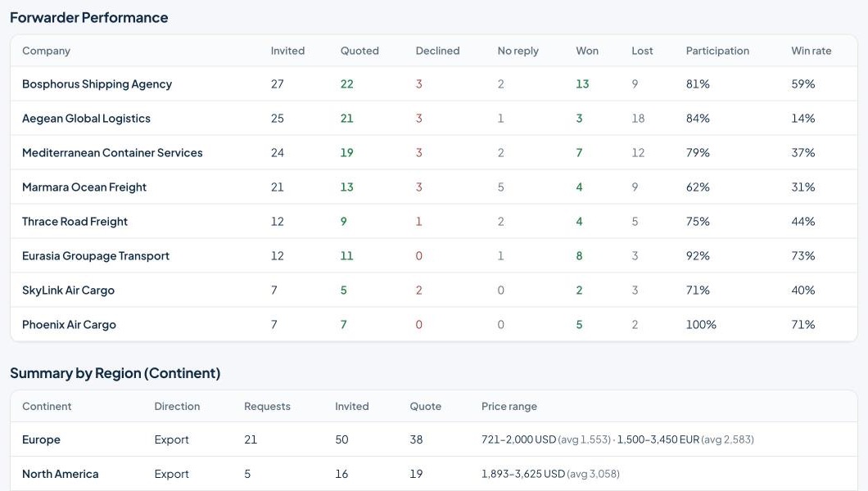Click Mediterranean Container Services invited value 24

(278, 152)
